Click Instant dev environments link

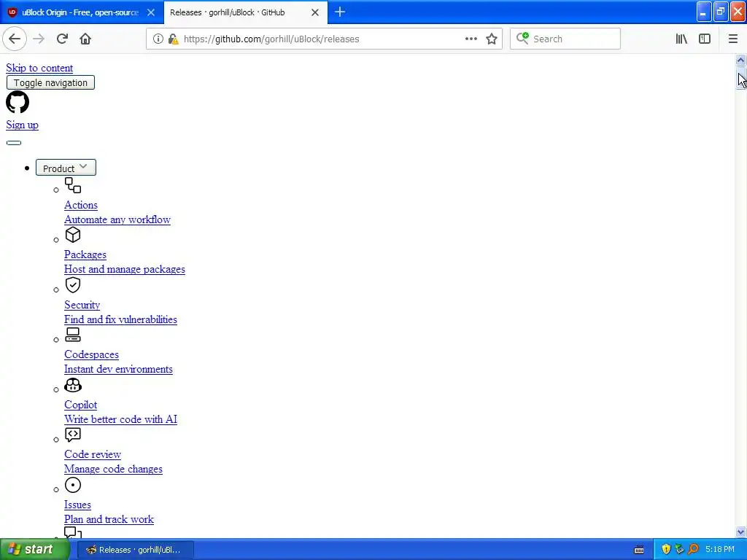point(119,369)
